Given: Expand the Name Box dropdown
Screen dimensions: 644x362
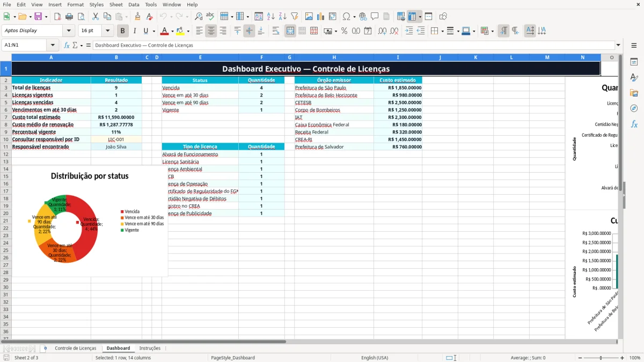Looking at the screenshot, I should tap(53, 45).
